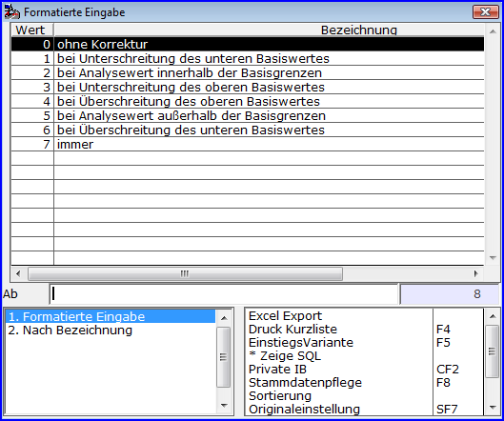Click down arrow of the function list scrollbar

click(493, 407)
